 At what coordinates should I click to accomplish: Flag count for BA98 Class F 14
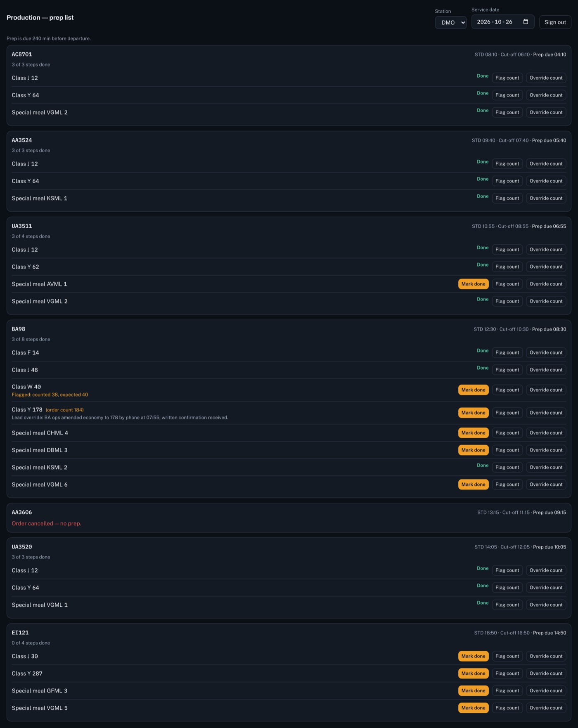click(x=507, y=353)
